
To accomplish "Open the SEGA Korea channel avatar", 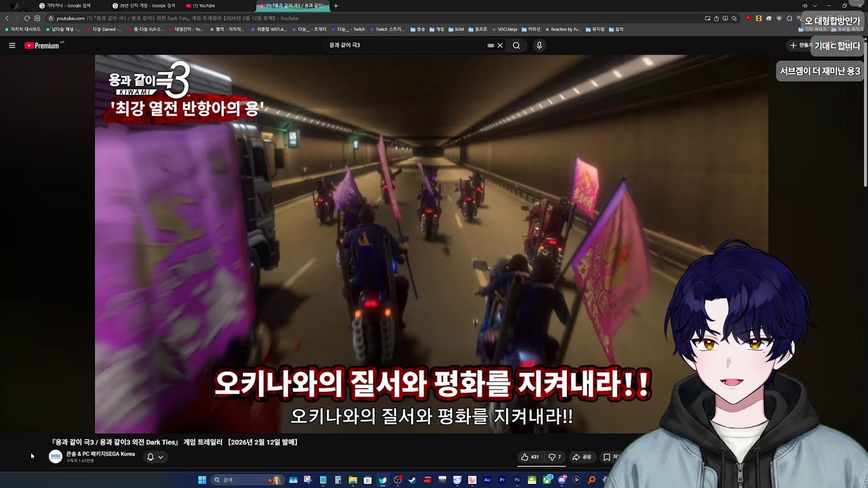I will tap(56, 457).
